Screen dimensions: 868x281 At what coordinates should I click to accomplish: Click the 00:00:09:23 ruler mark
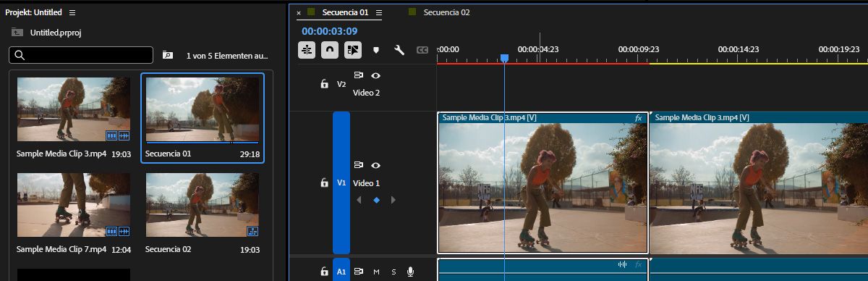click(x=639, y=49)
